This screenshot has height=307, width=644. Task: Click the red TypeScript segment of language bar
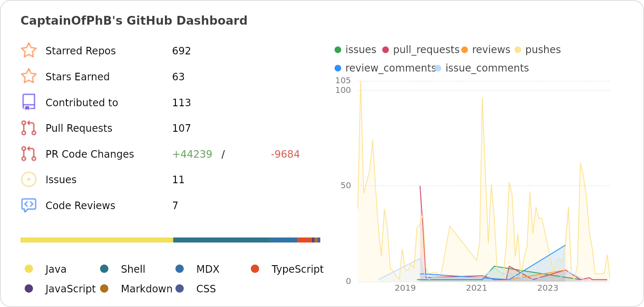(305, 240)
